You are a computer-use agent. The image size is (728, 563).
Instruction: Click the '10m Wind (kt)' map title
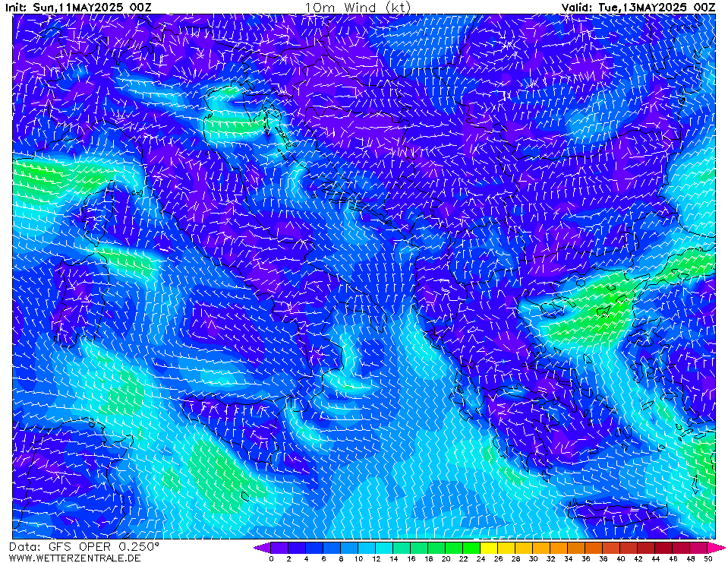coord(358,7)
